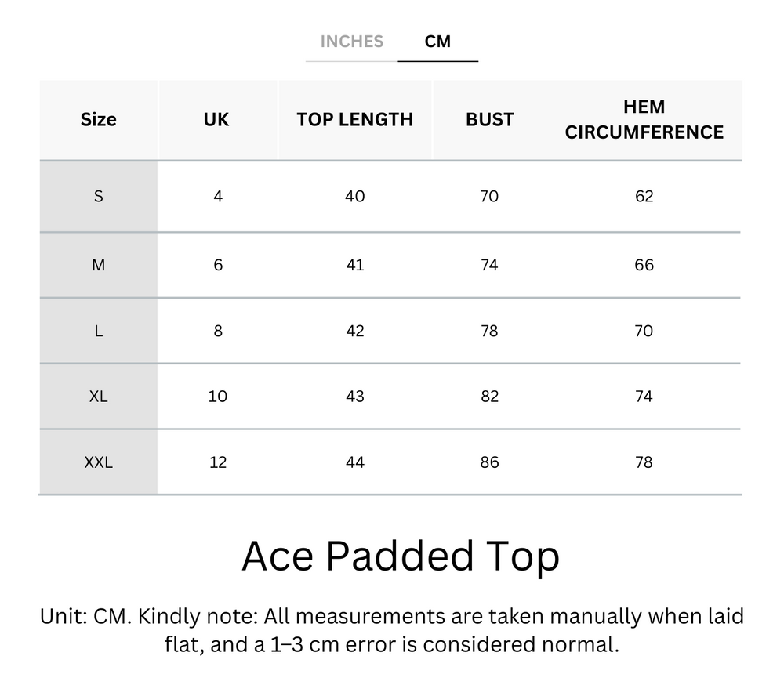The width and height of the screenshot is (784, 685).
Task: Select the S size row label
Action: tap(98, 196)
